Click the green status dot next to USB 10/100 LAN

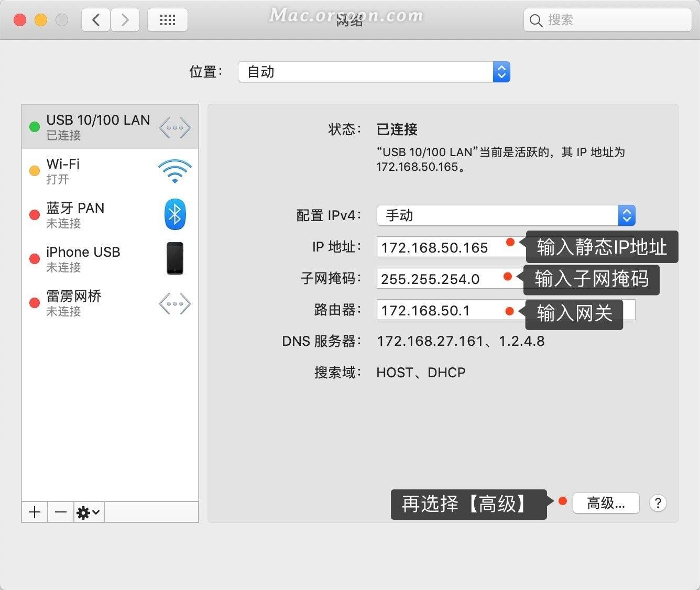35,127
